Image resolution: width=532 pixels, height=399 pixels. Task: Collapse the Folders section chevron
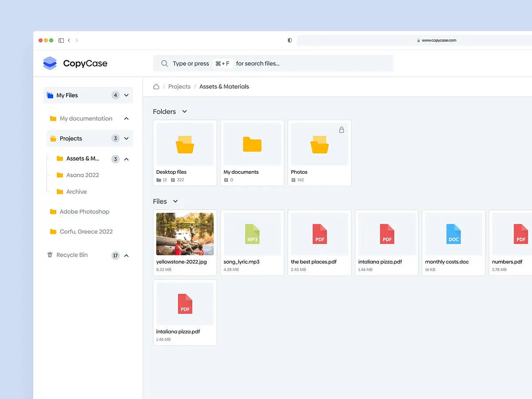(x=185, y=112)
